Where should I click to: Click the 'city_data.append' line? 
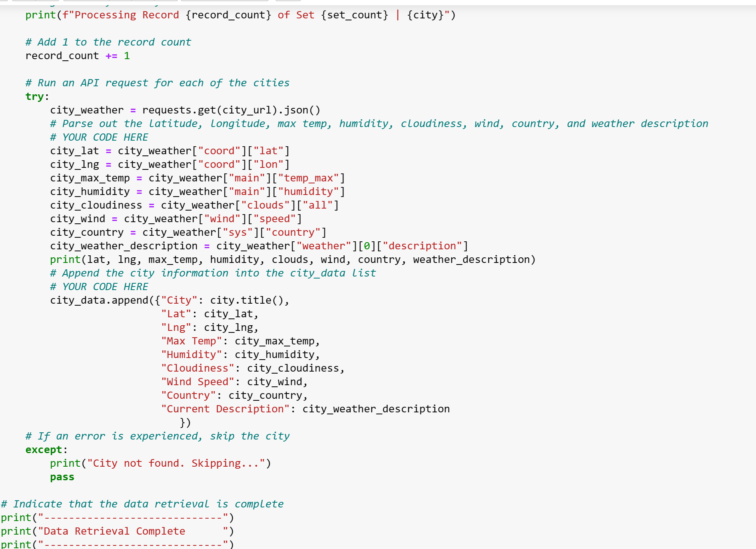pos(170,300)
